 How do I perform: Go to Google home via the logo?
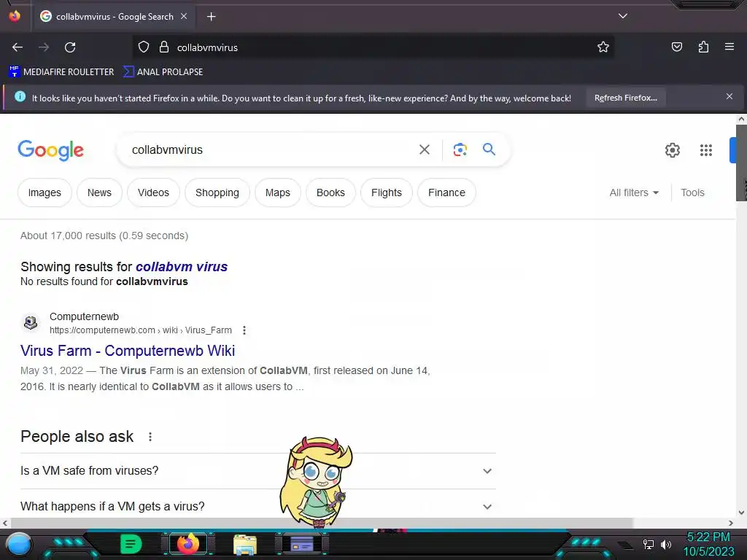(50, 150)
